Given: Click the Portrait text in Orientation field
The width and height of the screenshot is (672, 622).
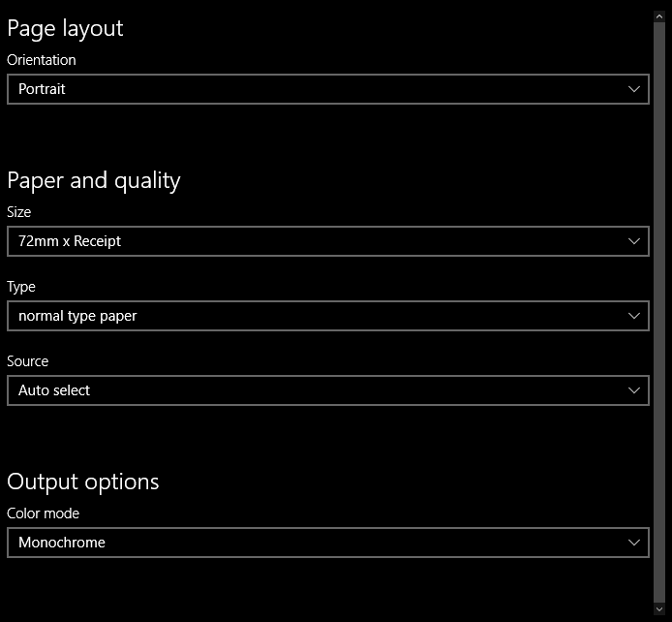Looking at the screenshot, I should click(42, 89).
